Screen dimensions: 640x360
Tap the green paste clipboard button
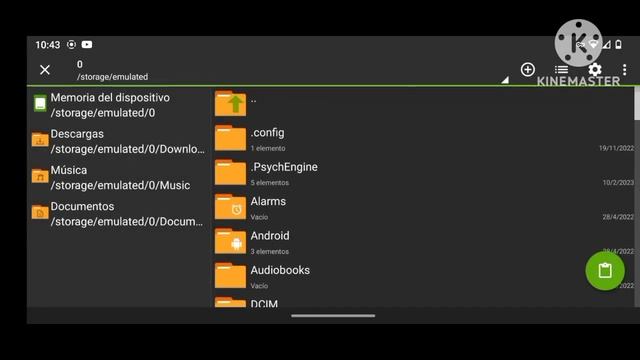tap(605, 271)
